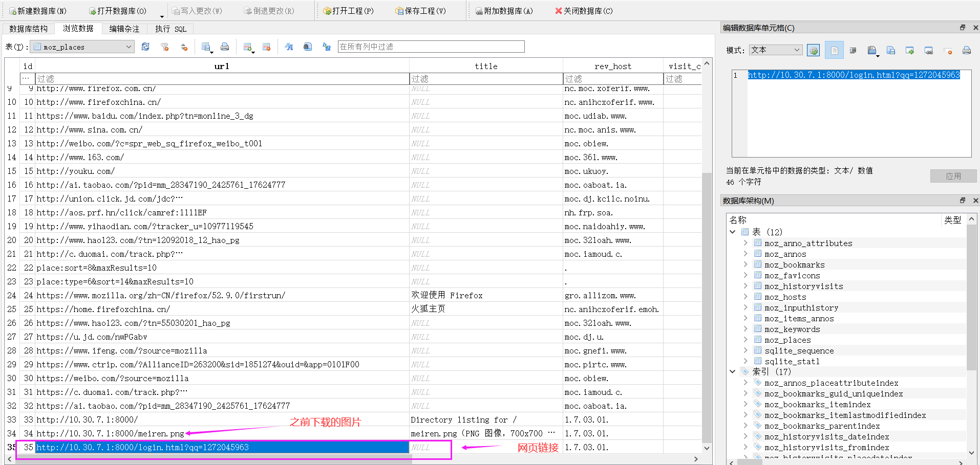980x465 pixels.
Task: Click the Open Database toolbar icon
Action: pos(93,11)
